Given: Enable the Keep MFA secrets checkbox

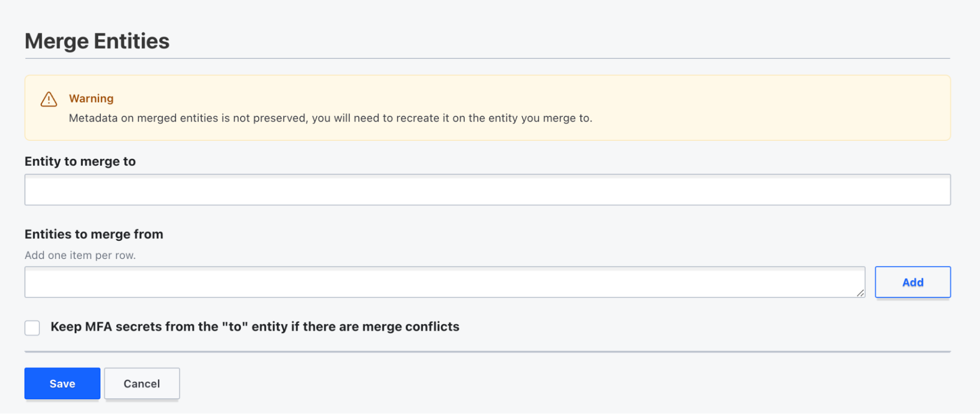Looking at the screenshot, I should click(x=32, y=328).
